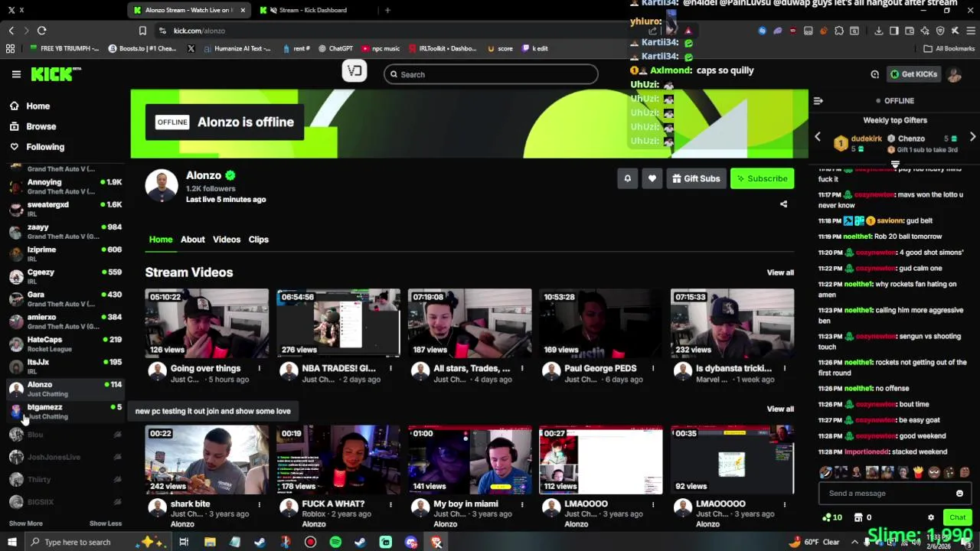Click the Gift Subs button
This screenshot has height=551, width=980.
(x=696, y=178)
